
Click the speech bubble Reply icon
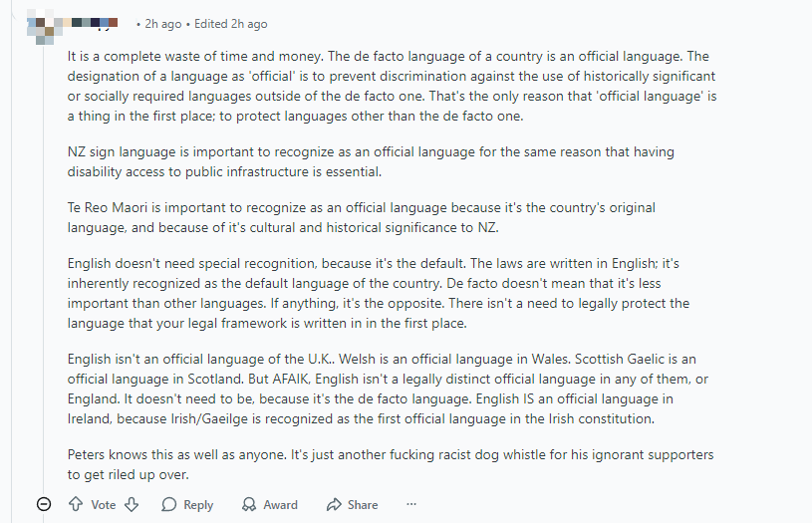click(169, 504)
